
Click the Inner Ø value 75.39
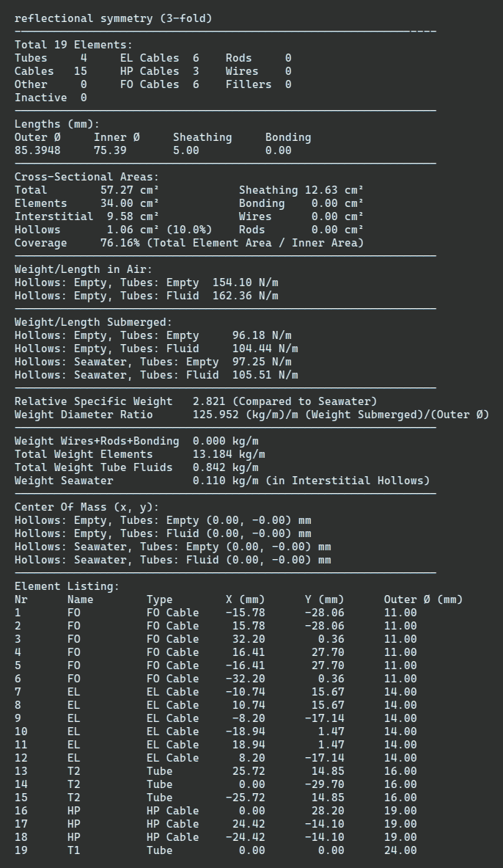coord(110,150)
